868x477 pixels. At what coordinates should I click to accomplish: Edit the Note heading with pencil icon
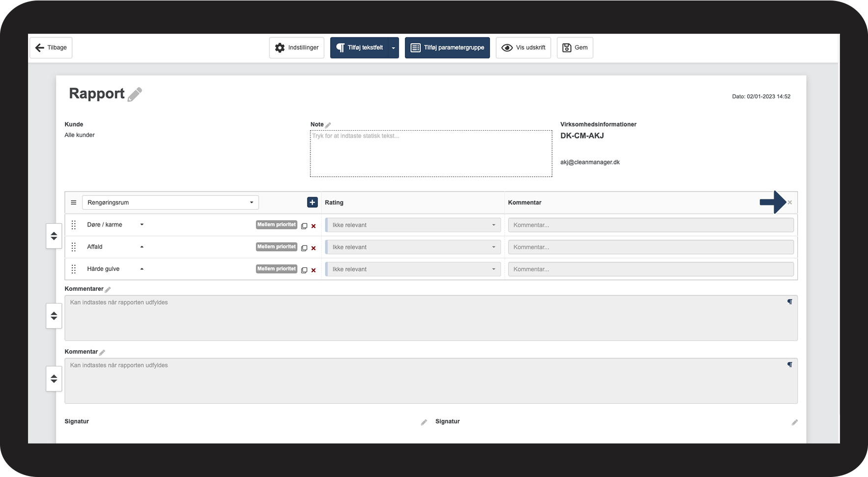tap(328, 125)
